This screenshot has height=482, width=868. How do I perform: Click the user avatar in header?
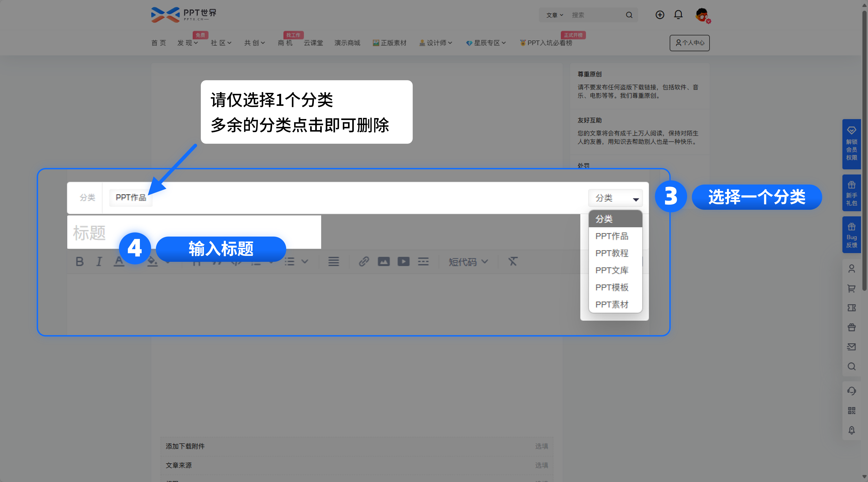702,15
